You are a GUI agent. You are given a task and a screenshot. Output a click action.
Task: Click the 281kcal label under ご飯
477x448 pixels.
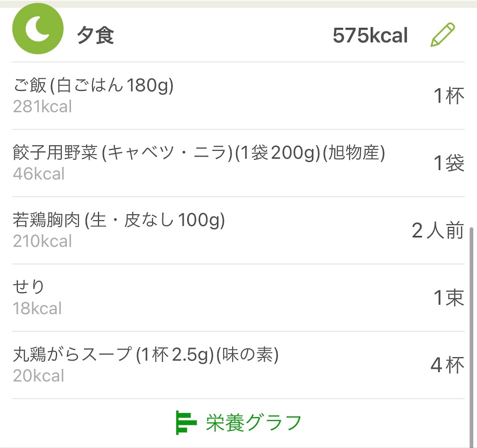[42, 107]
